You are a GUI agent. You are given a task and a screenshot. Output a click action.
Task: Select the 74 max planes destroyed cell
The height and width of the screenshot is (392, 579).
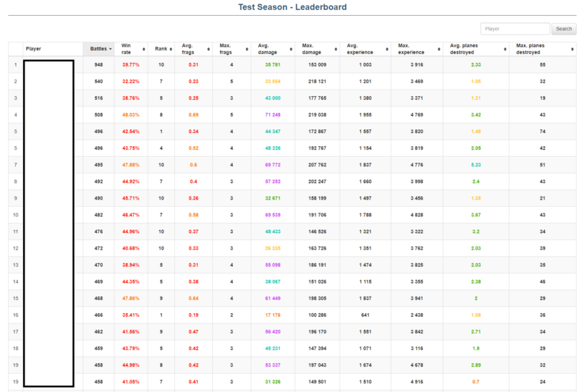tap(542, 132)
